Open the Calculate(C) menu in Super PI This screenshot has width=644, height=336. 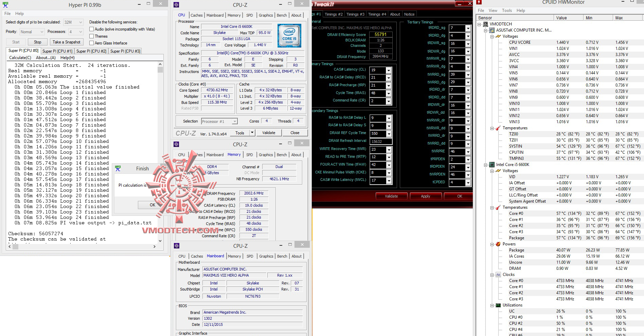click(x=20, y=58)
